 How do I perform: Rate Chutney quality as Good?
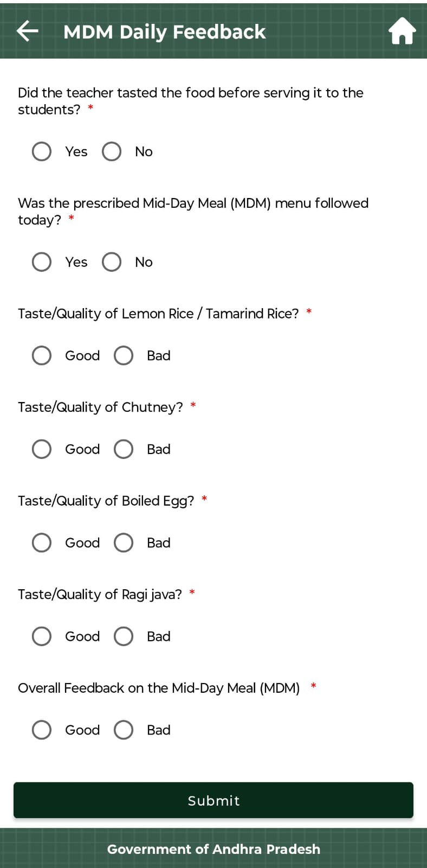(42, 449)
